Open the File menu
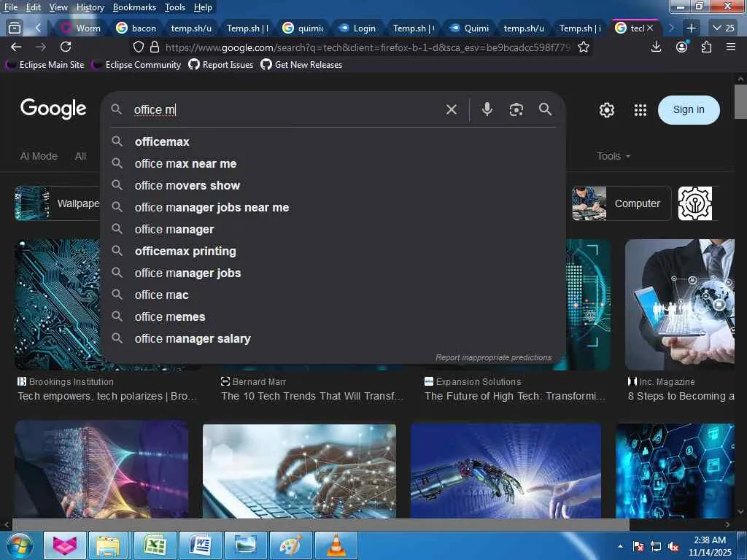 (x=10, y=7)
